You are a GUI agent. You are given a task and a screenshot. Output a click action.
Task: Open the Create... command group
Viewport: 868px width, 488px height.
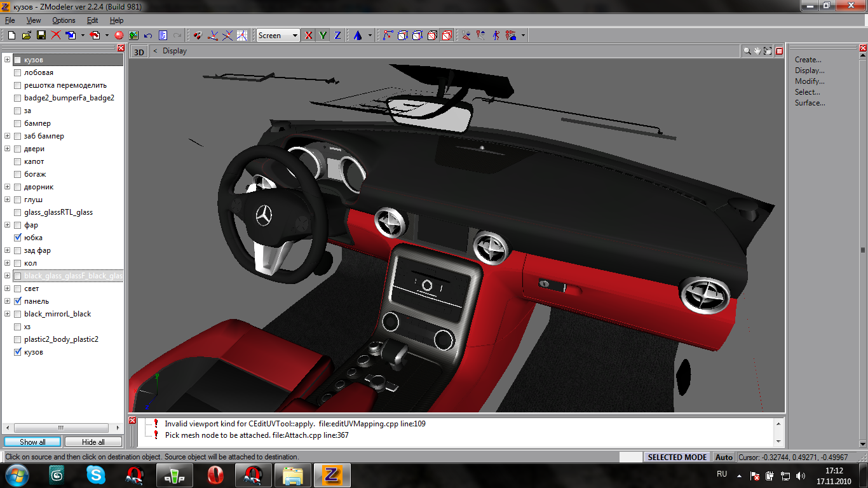(808, 60)
